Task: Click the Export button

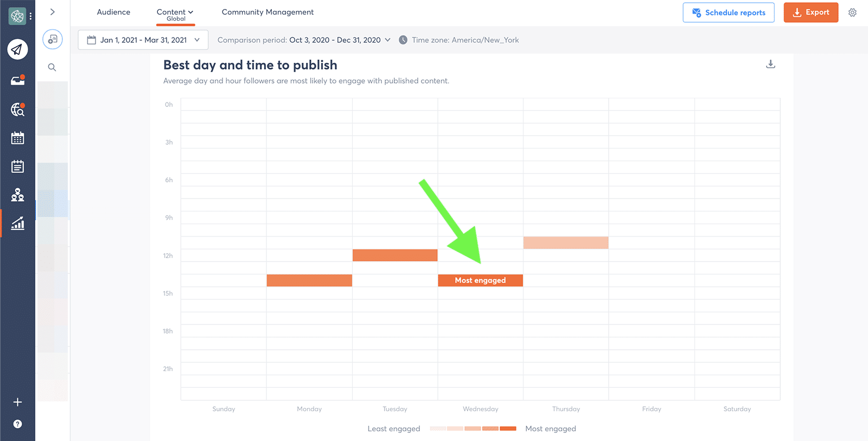Action: pos(811,12)
